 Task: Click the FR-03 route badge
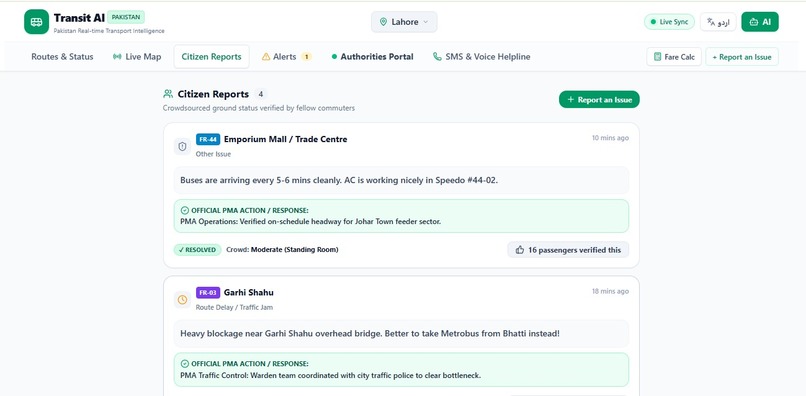tap(208, 293)
